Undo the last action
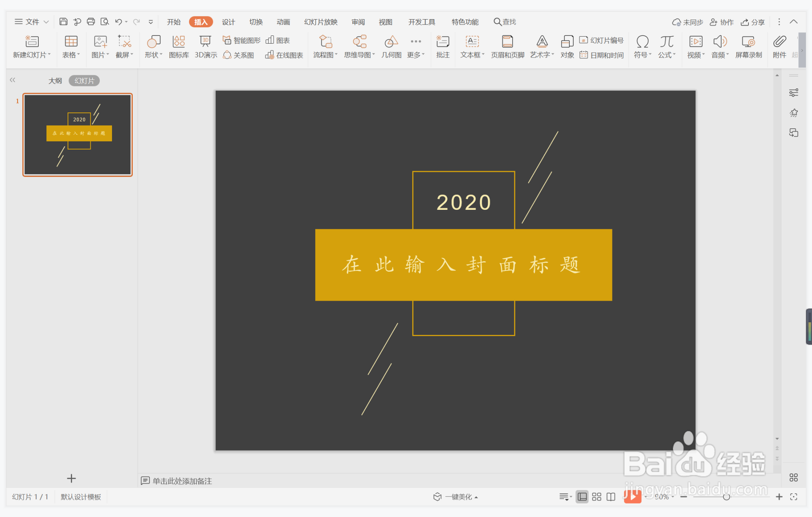The image size is (812, 517). (119, 22)
